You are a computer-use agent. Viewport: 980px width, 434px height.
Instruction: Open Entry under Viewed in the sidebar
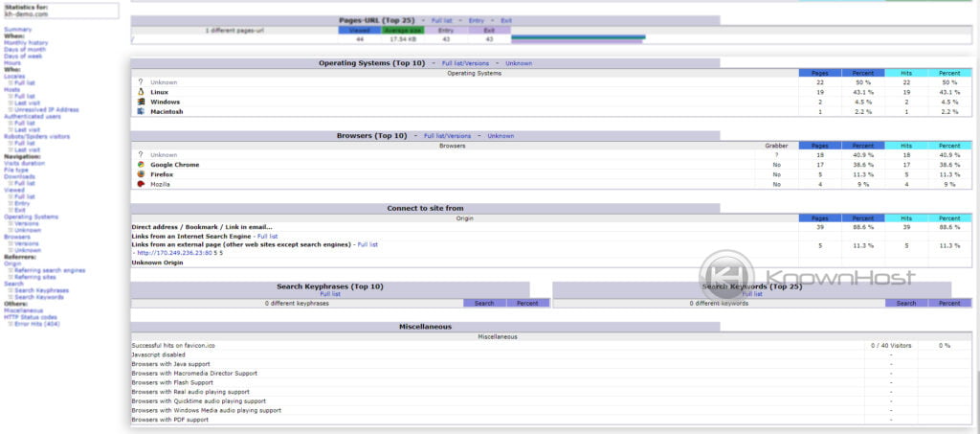tap(22, 203)
